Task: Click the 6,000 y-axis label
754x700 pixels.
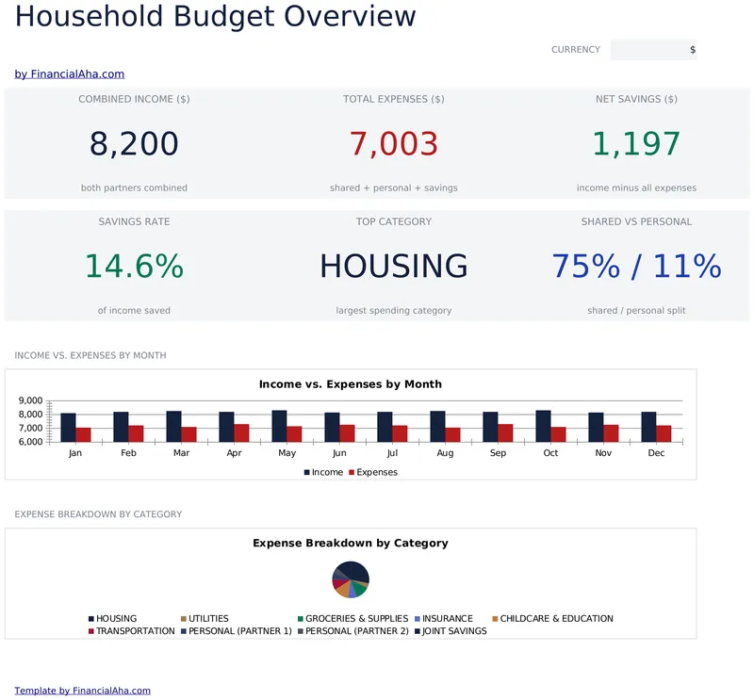Action: (31, 442)
